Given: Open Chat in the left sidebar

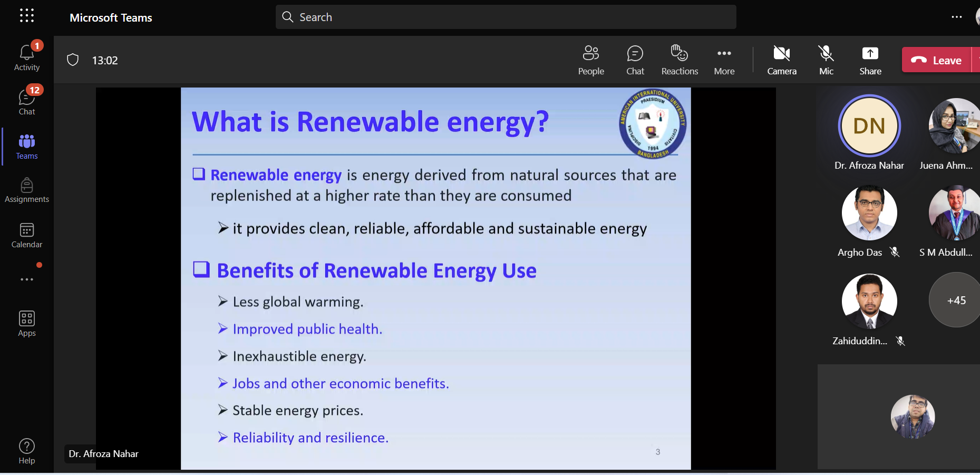Looking at the screenshot, I should [26, 101].
